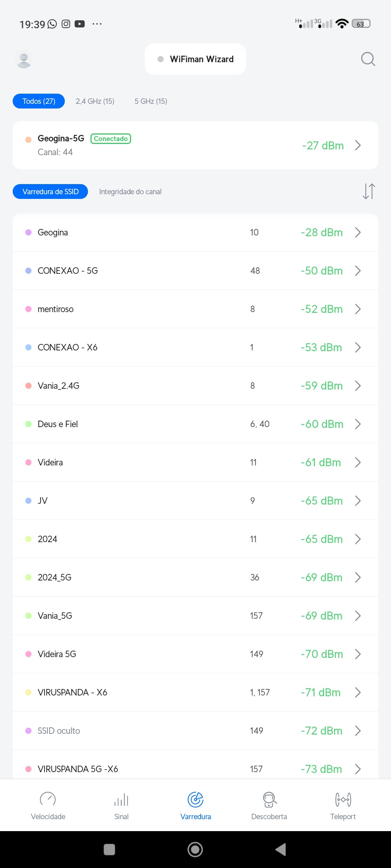Go to the Sinal signal tab
Viewport: 391px width, 868px height.
click(122, 806)
